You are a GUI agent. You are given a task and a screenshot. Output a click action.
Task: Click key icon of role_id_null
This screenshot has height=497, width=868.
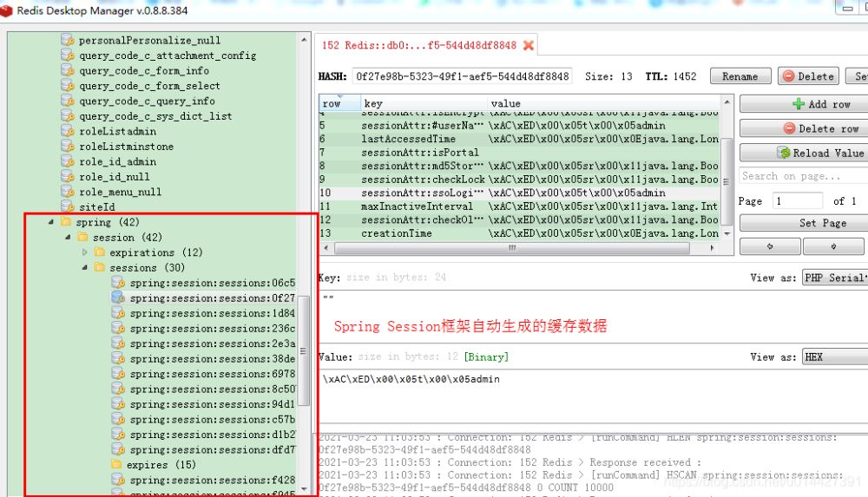[x=68, y=176]
